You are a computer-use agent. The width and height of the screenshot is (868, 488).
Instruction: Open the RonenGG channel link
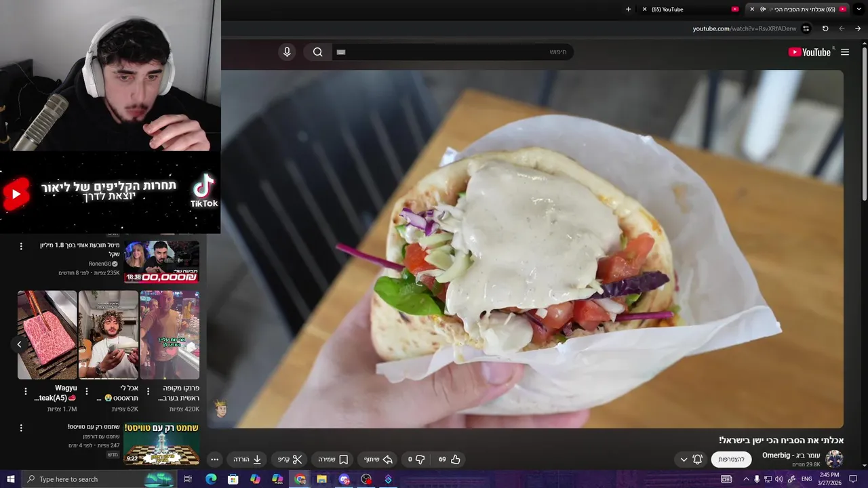(104, 264)
